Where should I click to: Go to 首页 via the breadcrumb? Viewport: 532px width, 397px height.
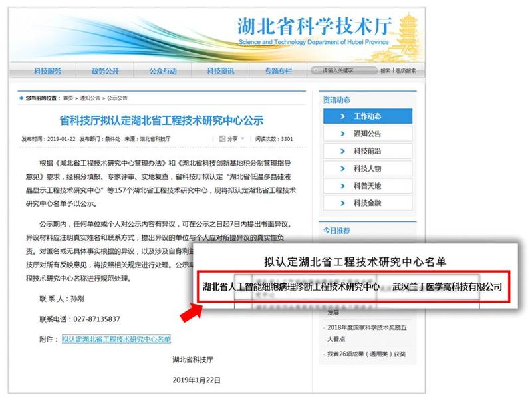pos(68,98)
